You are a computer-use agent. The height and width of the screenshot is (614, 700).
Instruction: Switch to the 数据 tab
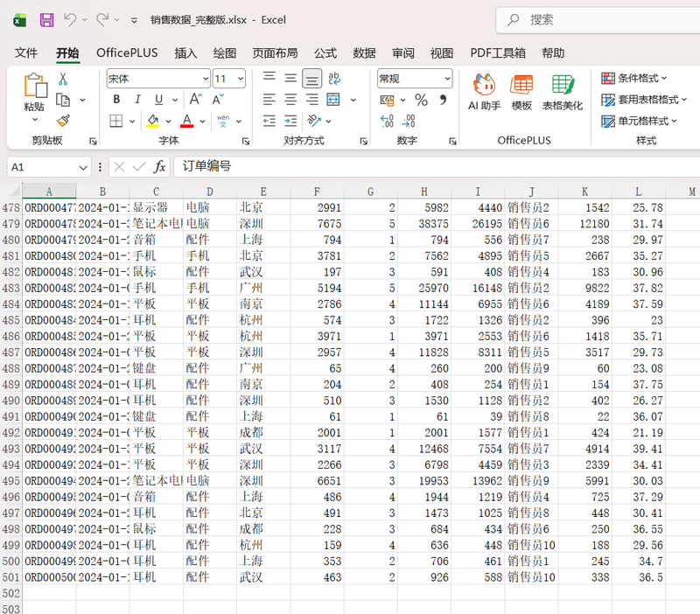click(x=364, y=53)
